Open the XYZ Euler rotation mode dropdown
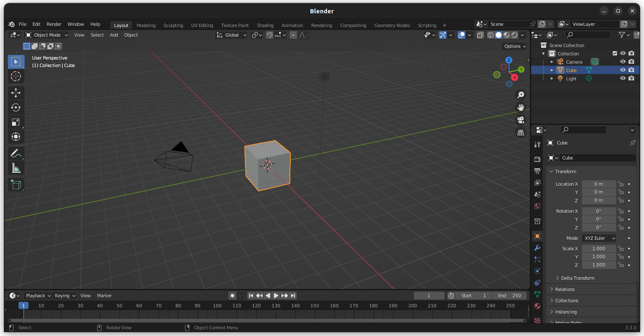The width and height of the screenshot is (644, 336). point(599,238)
